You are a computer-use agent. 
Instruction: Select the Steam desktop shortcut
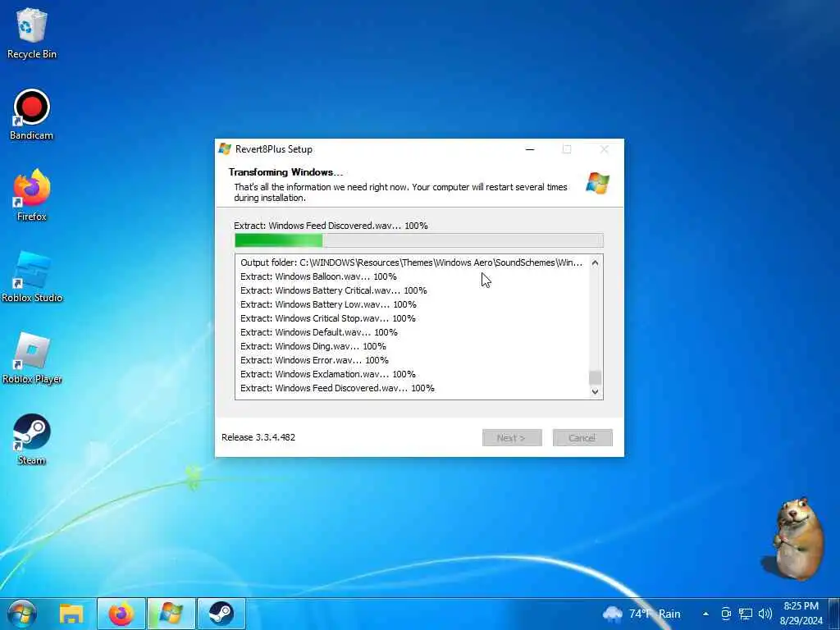pyautogui.click(x=32, y=440)
